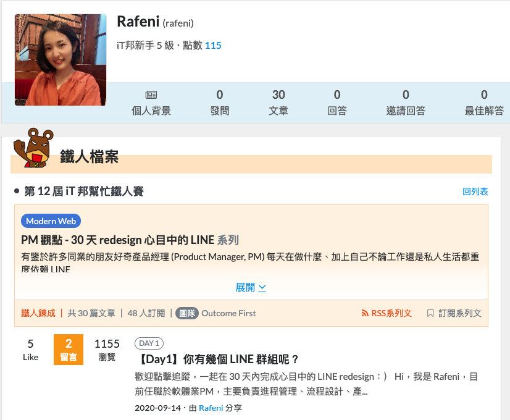The height and width of the screenshot is (420, 510).
Task: Click the 鐵人檔案 bear mascot icon
Action: (33, 148)
